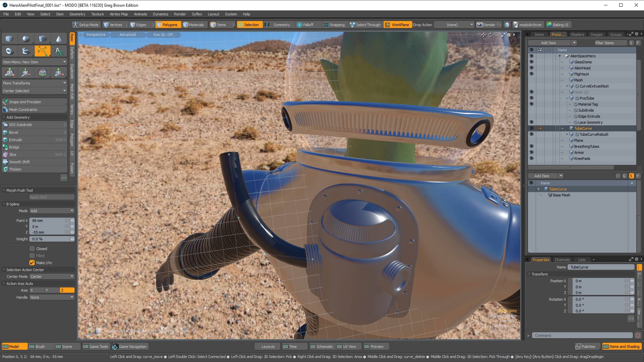Open the Item Menu: New Item dropdown
Image resolution: width=644 pixels, height=362 pixels.
tap(34, 62)
